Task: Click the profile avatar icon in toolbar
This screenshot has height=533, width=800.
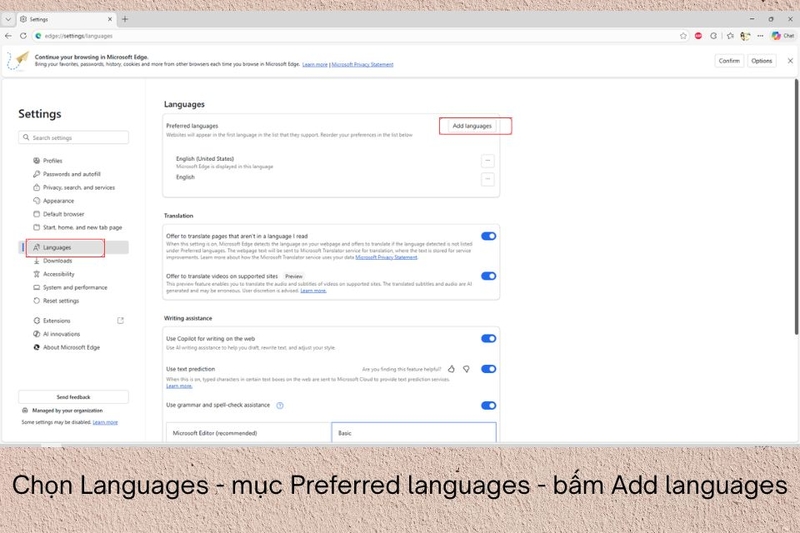Action: [x=745, y=36]
